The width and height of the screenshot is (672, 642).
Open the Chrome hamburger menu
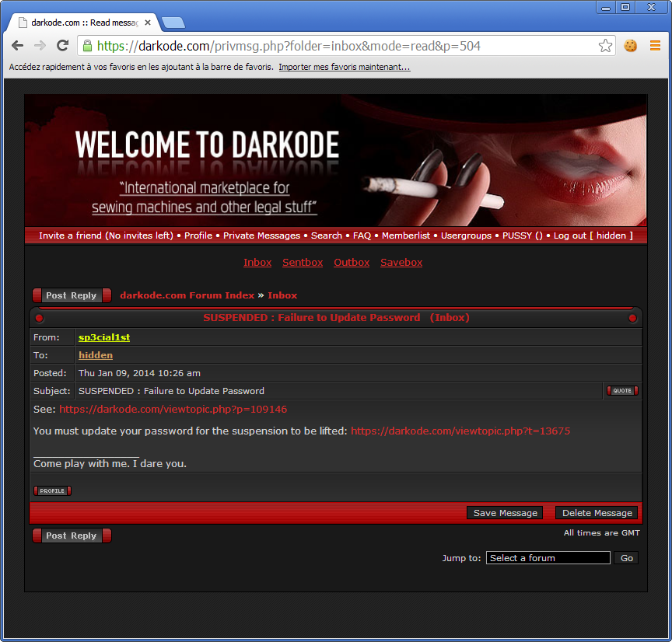coord(655,46)
